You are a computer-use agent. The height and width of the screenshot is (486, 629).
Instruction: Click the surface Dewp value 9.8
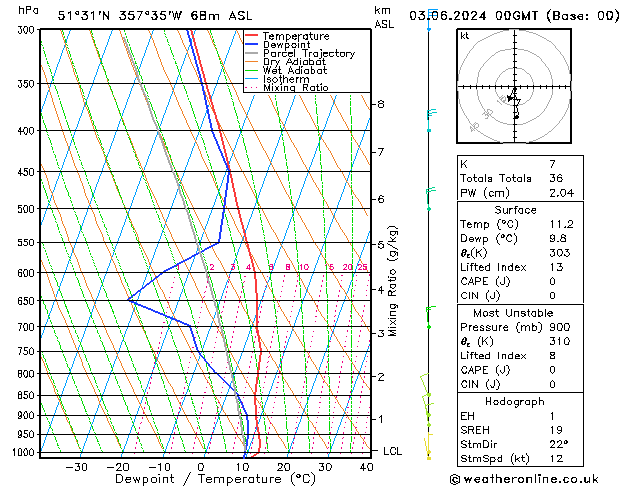pos(558,239)
